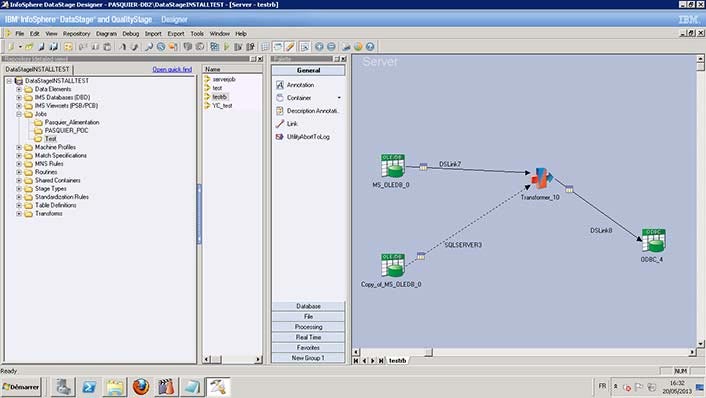706x398 pixels.
Task: Open the New Group 1 palette group
Action: tap(308, 358)
